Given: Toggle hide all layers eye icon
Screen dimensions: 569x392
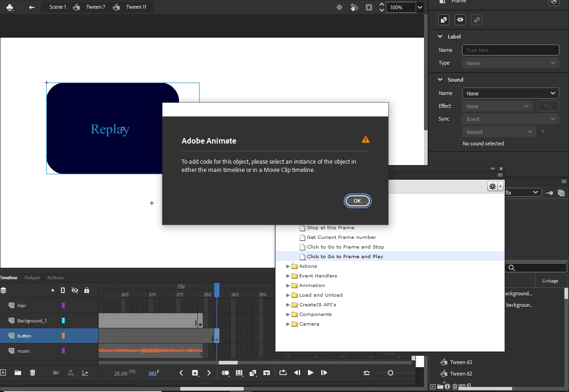Looking at the screenshot, I should tap(75, 290).
